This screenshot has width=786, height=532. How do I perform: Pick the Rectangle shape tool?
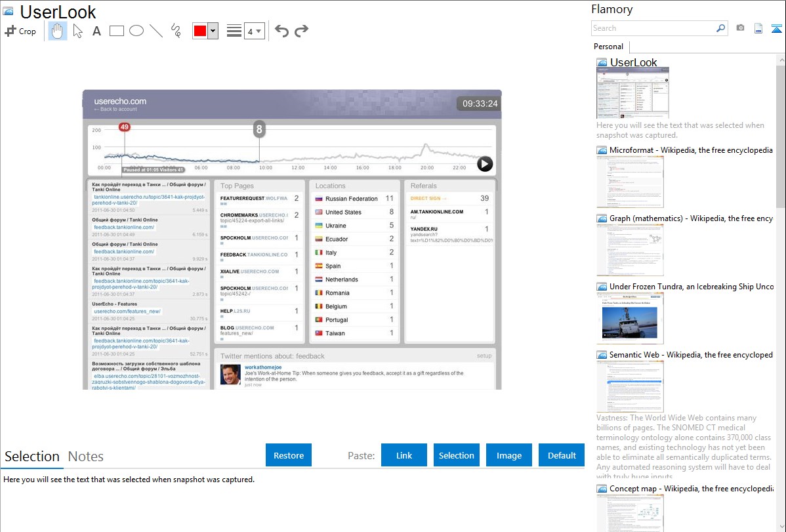point(116,31)
